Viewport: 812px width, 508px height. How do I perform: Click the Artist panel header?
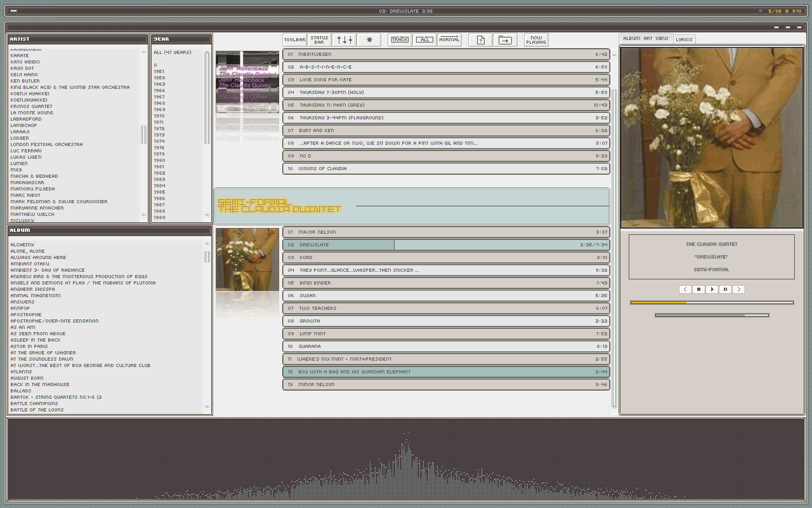point(78,39)
